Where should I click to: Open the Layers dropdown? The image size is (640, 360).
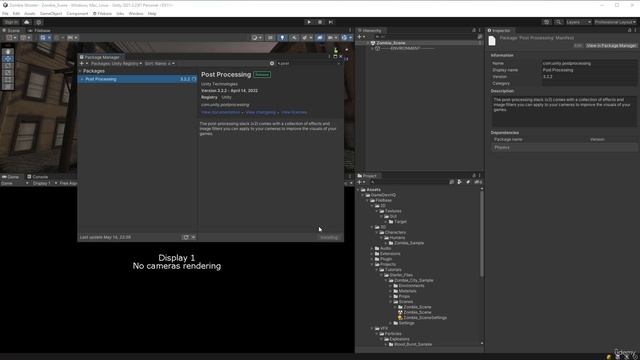click(579, 22)
